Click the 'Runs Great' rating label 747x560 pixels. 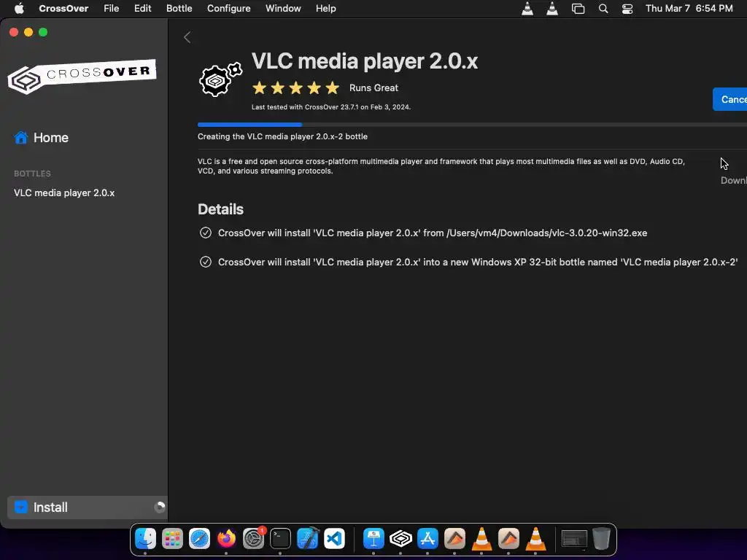pyautogui.click(x=373, y=88)
